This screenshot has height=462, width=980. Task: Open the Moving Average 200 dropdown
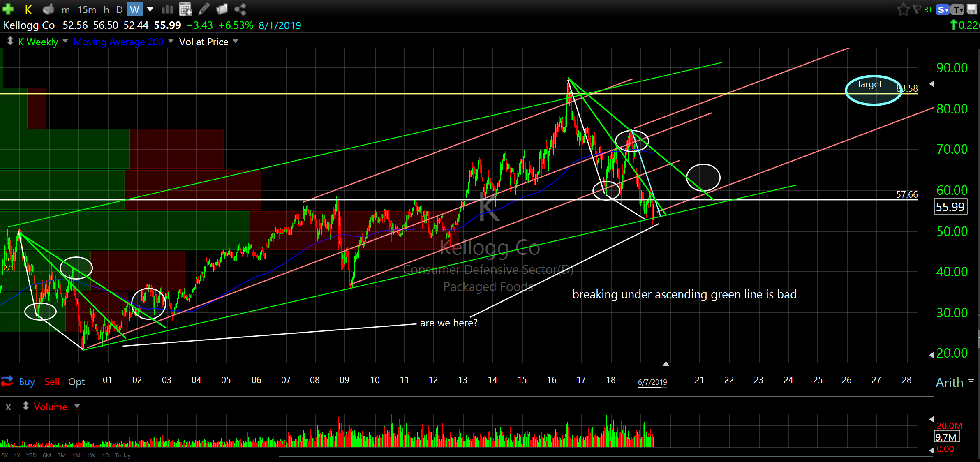point(171,42)
